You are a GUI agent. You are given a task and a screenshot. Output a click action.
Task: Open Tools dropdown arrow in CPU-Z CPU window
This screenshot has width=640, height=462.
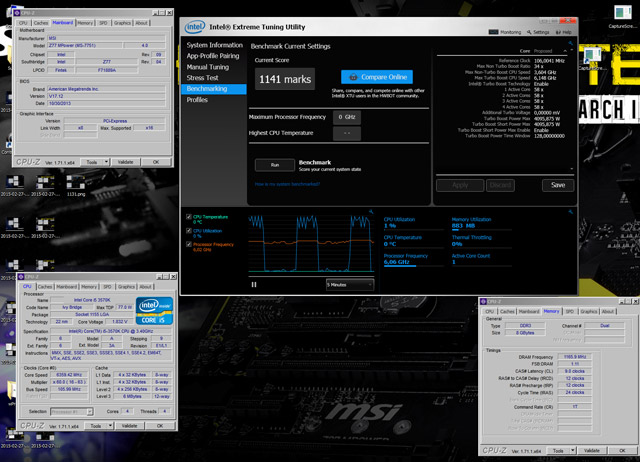tap(110, 426)
